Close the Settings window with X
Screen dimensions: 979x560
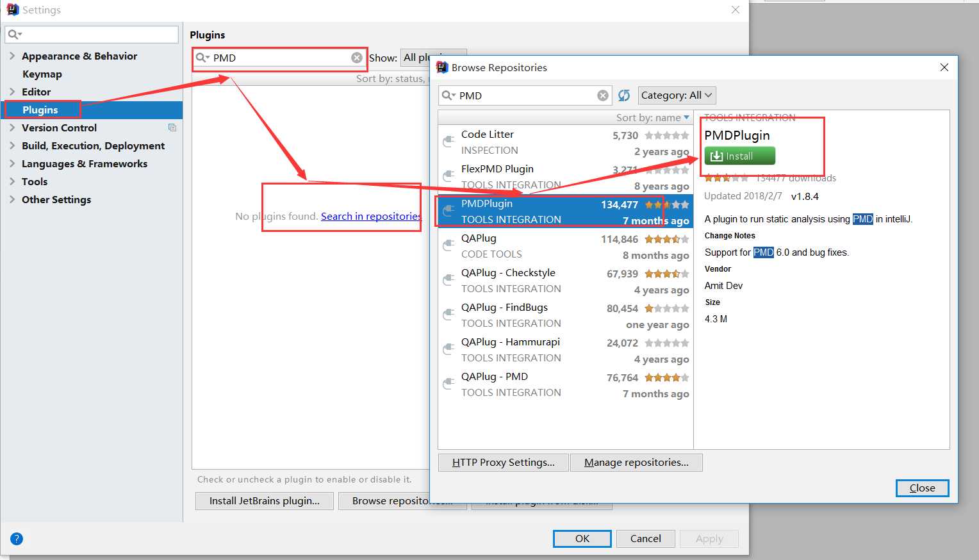(736, 10)
